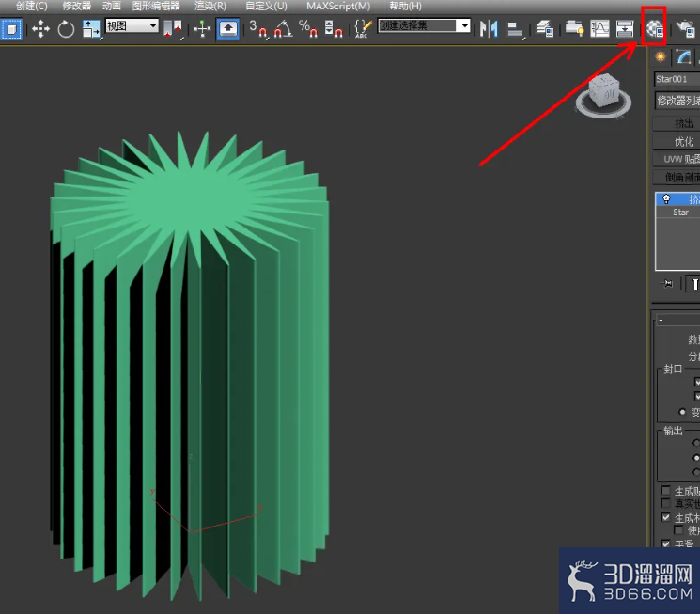
Task: Toggle Generate Material IDs checkbox
Action: (666, 517)
